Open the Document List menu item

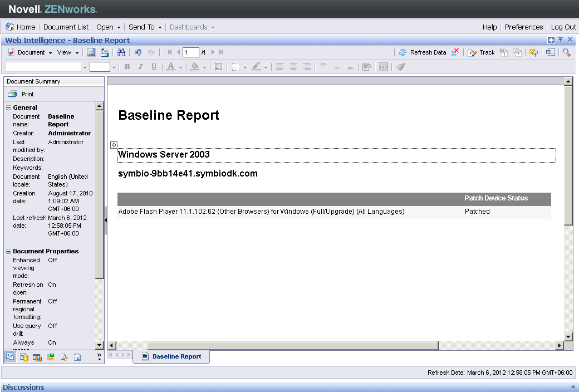(66, 27)
